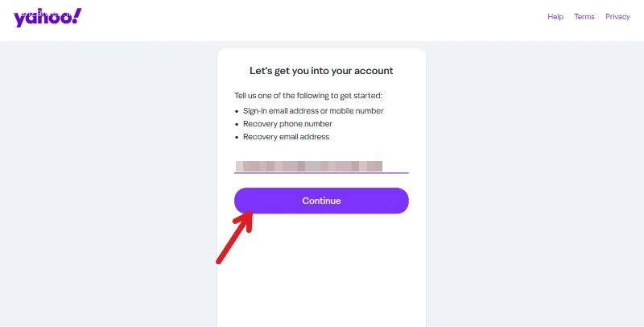Open the Privacy link
This screenshot has height=327, width=644.
click(617, 17)
